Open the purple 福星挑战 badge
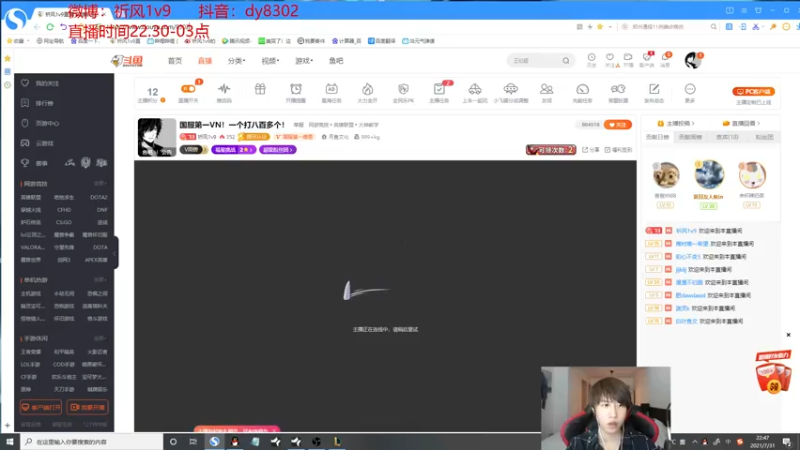 (x=233, y=149)
